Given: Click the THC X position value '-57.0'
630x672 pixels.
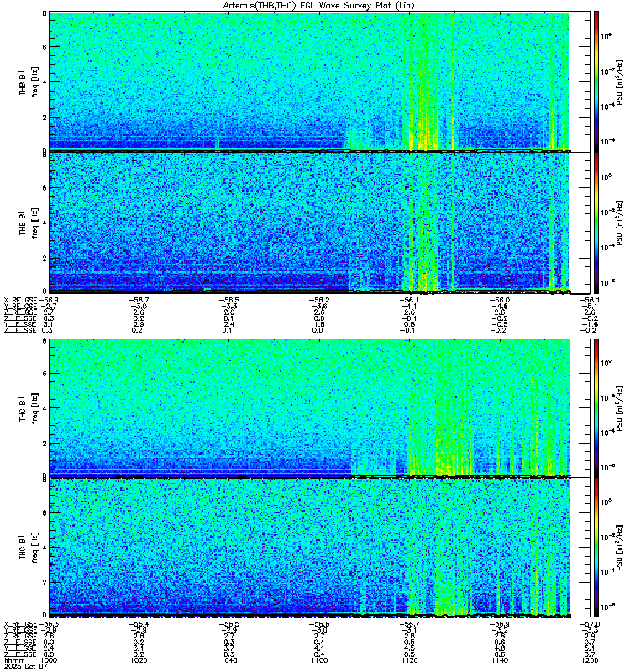Looking at the screenshot, I should pyautogui.click(x=591, y=624).
